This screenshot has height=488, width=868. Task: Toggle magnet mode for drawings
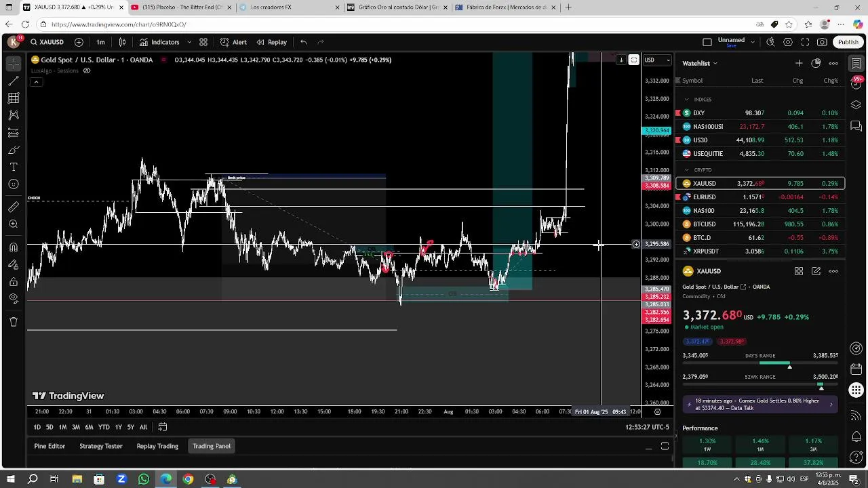pyautogui.click(x=14, y=247)
